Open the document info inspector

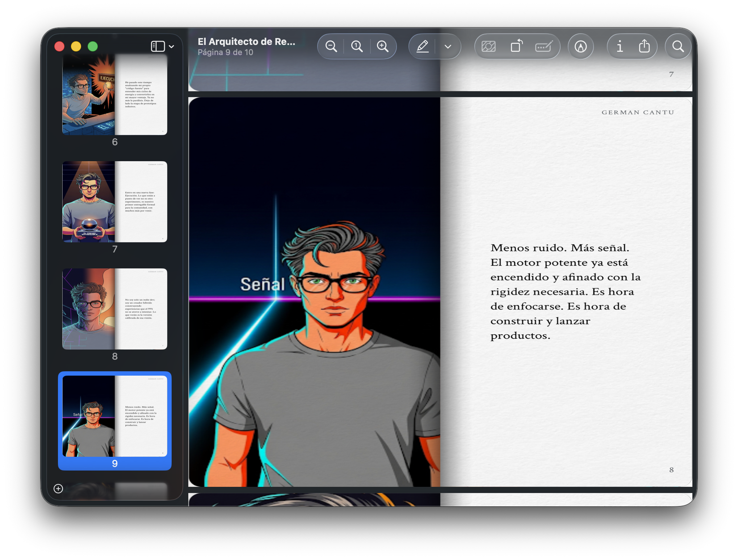pyautogui.click(x=620, y=46)
